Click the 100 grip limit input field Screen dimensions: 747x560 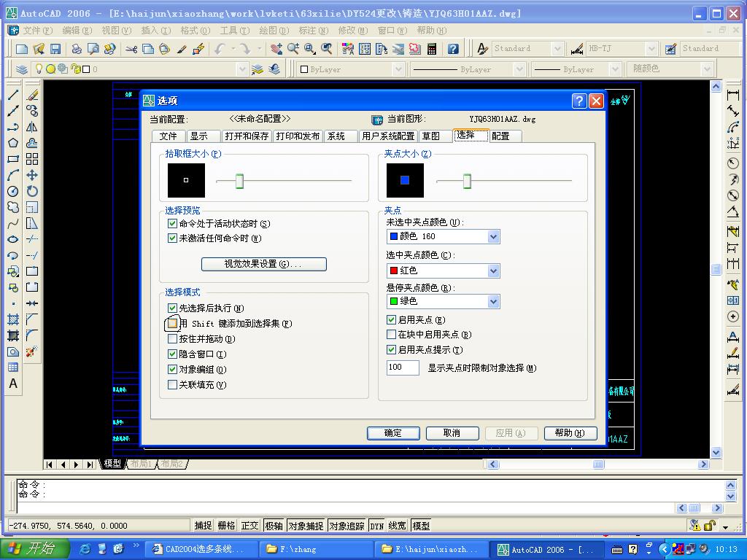tap(403, 367)
